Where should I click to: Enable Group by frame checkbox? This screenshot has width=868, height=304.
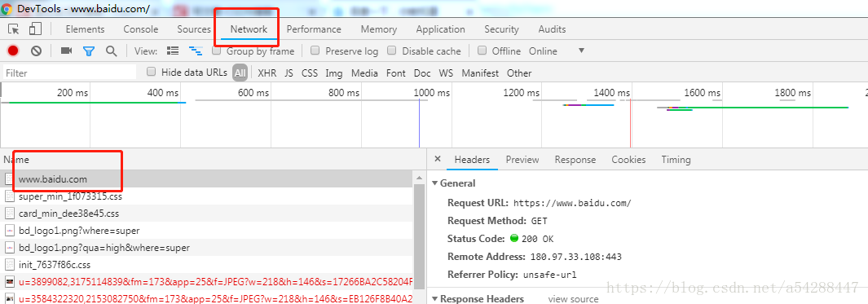(x=217, y=51)
